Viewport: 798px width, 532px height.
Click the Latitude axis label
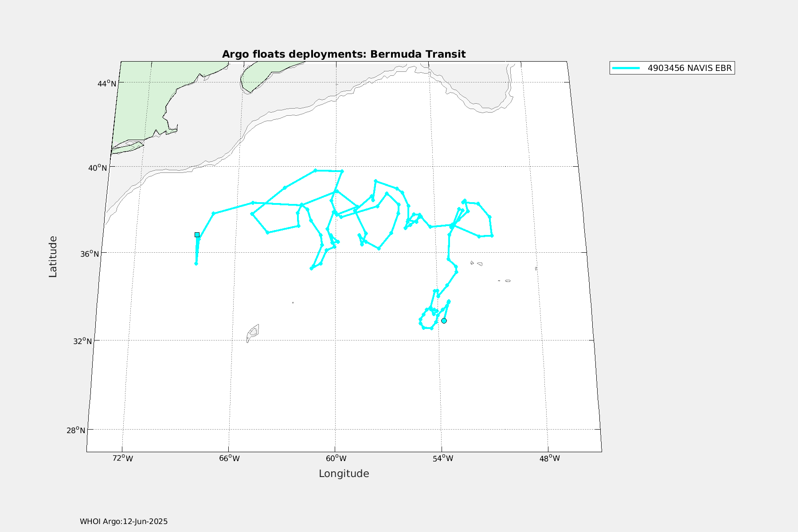(x=53, y=257)
